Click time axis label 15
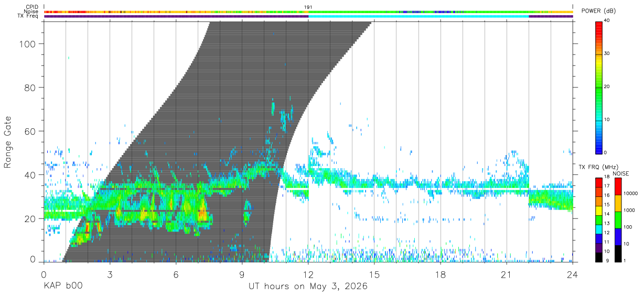This screenshot has width=644, height=297. [374, 274]
